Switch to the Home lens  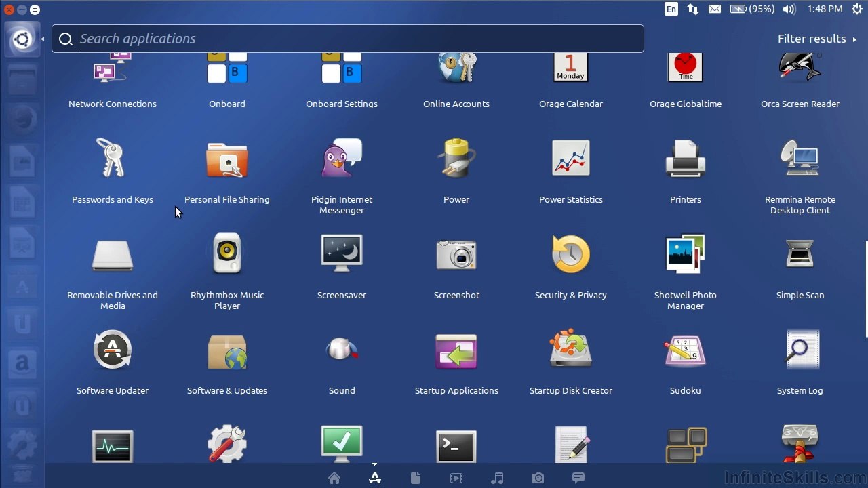[334, 478]
